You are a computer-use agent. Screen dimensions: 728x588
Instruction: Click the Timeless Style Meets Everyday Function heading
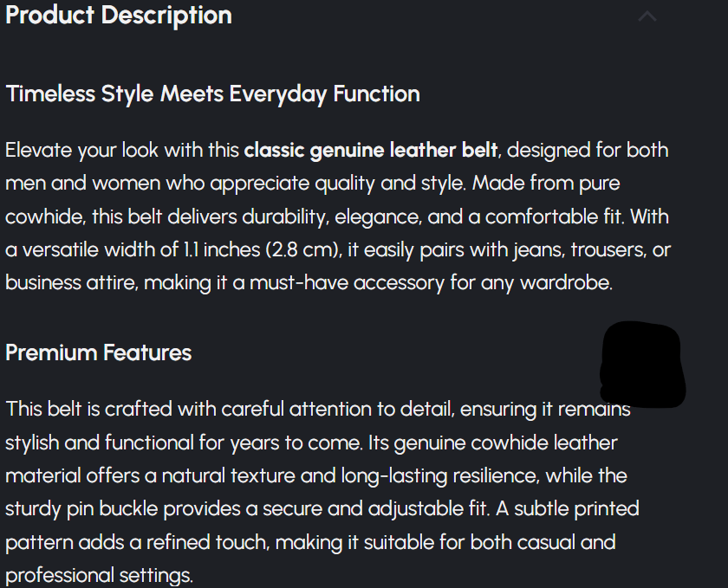tap(212, 94)
